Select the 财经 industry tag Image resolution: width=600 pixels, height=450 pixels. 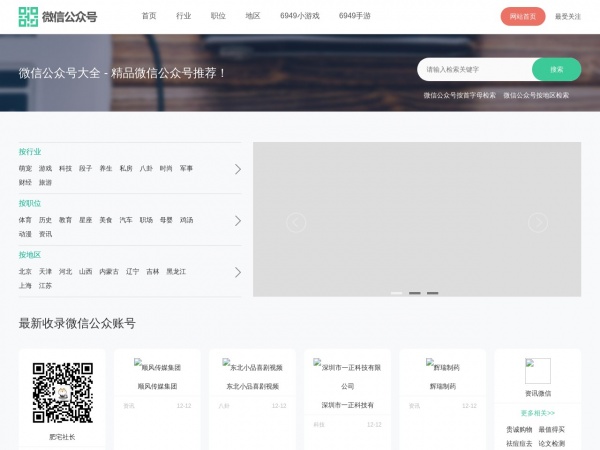pyautogui.click(x=25, y=183)
